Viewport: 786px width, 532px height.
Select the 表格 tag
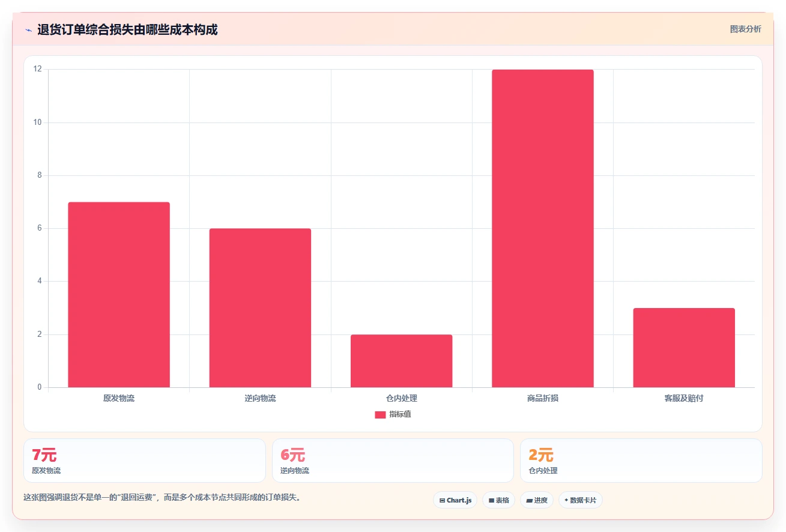pos(498,500)
